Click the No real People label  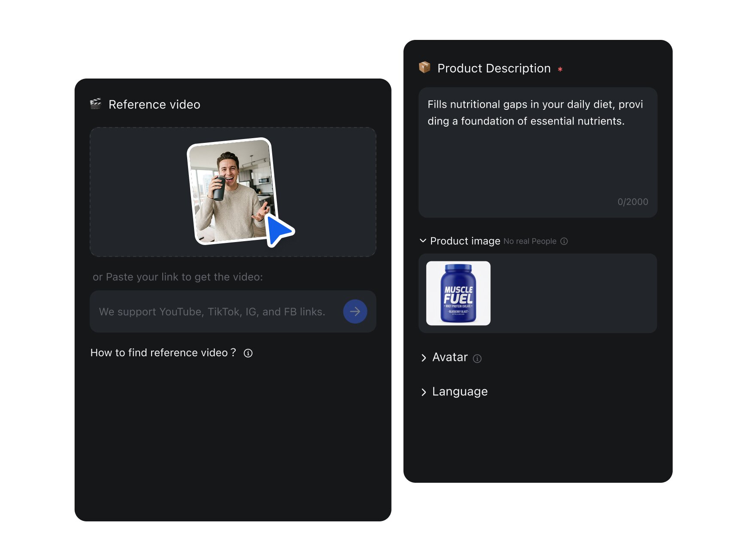click(531, 241)
